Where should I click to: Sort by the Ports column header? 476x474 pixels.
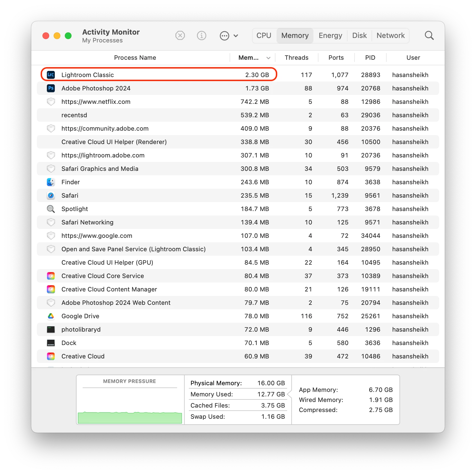click(336, 58)
